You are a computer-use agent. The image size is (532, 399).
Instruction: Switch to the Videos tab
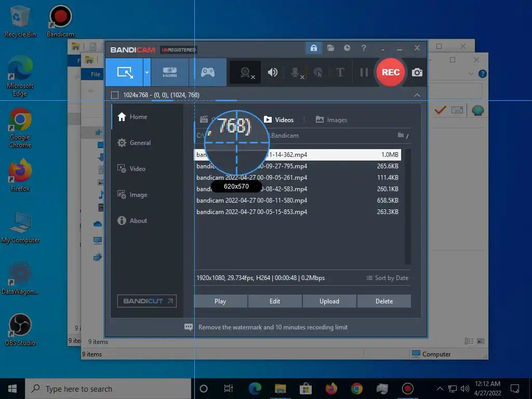pyautogui.click(x=278, y=120)
